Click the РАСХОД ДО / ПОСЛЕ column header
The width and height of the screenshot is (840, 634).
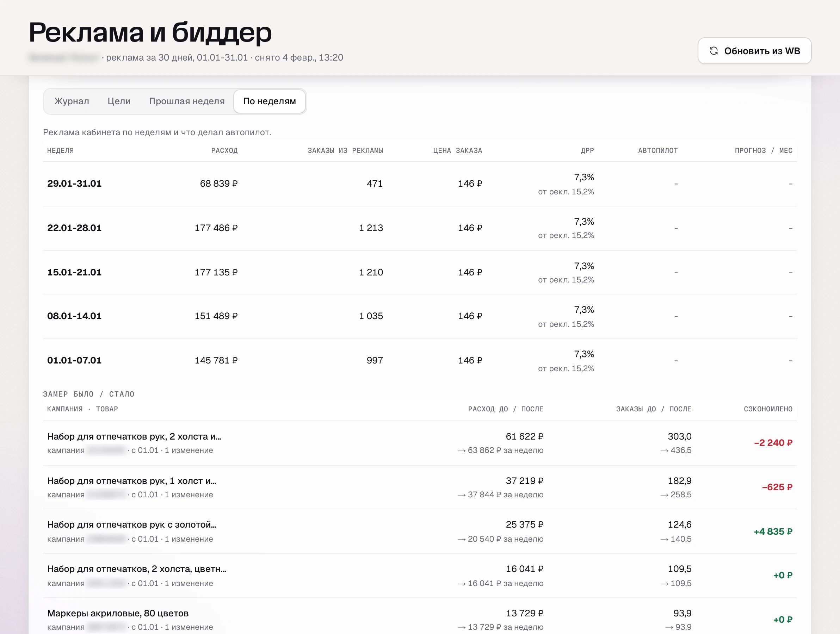pos(505,409)
